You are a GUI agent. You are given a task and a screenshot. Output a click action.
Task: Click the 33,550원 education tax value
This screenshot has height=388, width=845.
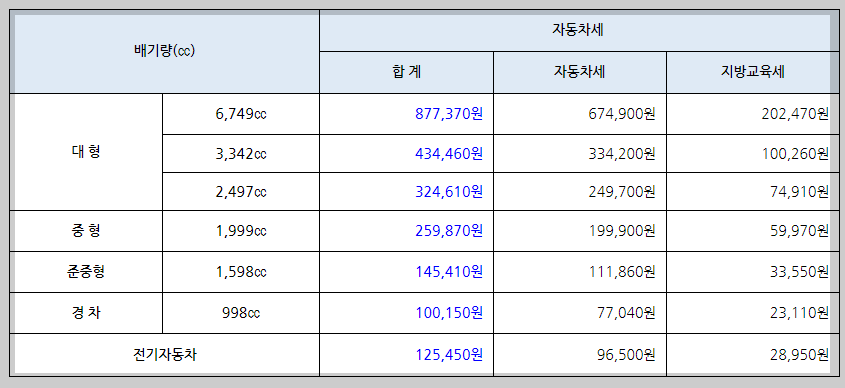[799, 272]
